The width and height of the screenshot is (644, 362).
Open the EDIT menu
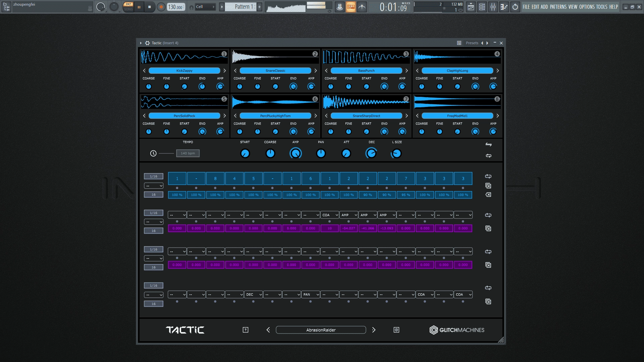pyautogui.click(x=535, y=7)
